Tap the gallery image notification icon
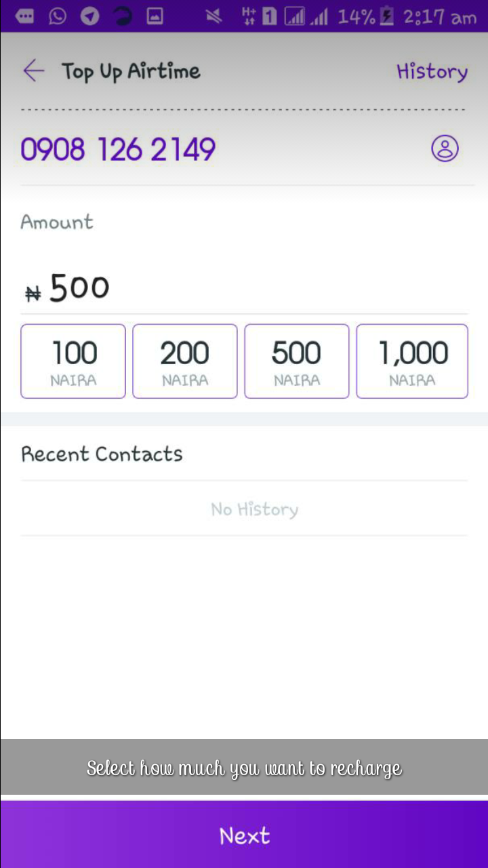The height and width of the screenshot is (868, 488). pos(155,16)
